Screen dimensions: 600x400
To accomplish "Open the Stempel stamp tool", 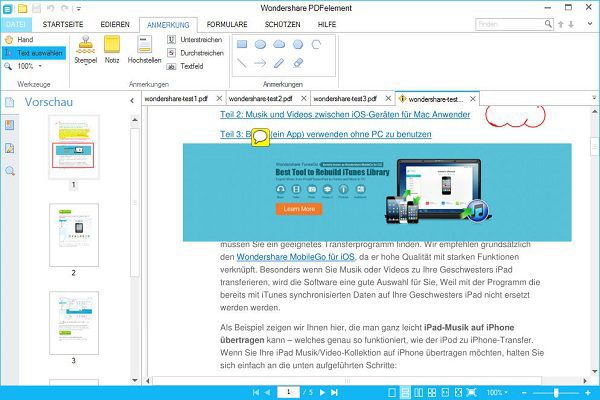I will point(85,50).
